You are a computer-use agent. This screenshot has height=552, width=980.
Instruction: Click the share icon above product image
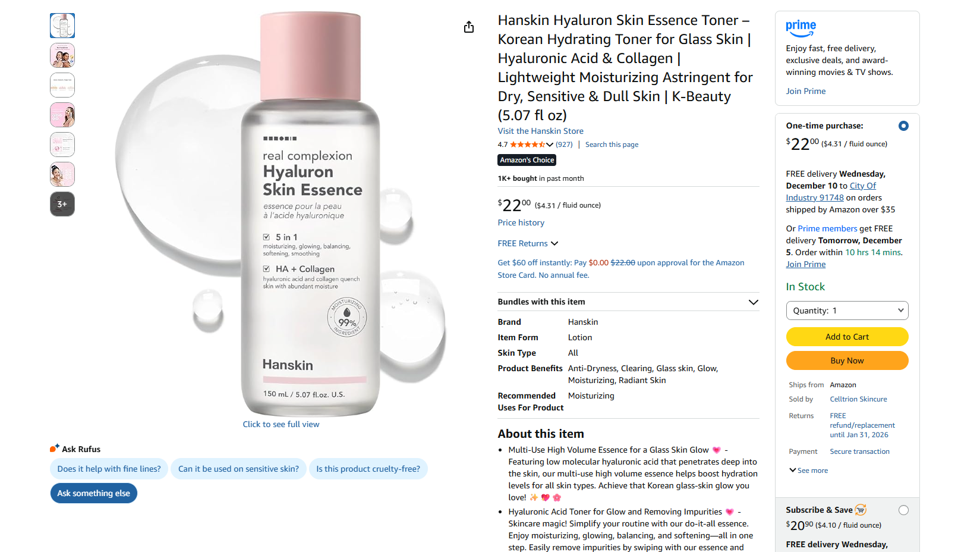[469, 27]
